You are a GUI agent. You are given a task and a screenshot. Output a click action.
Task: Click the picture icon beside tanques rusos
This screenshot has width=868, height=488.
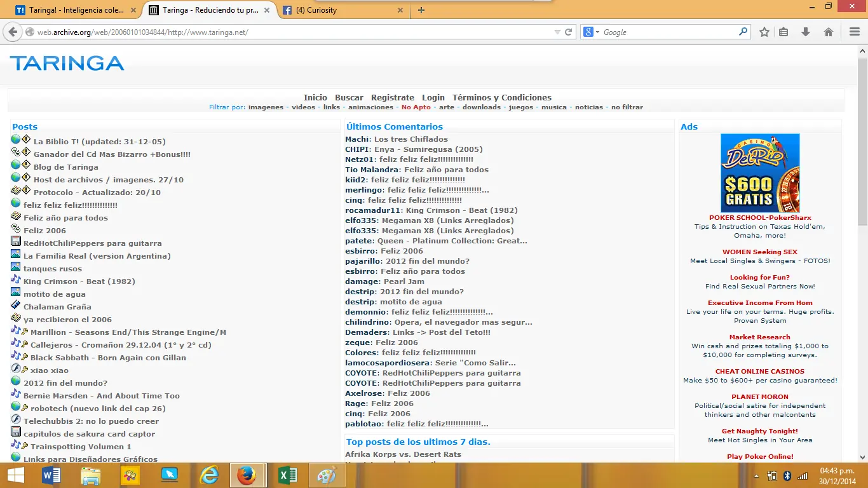(x=16, y=266)
